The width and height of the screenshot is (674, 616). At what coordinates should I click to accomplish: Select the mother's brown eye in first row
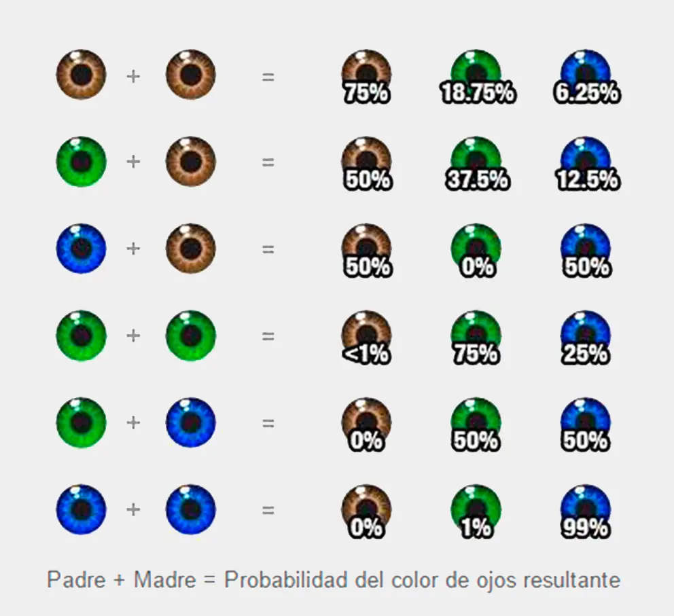coord(191,75)
